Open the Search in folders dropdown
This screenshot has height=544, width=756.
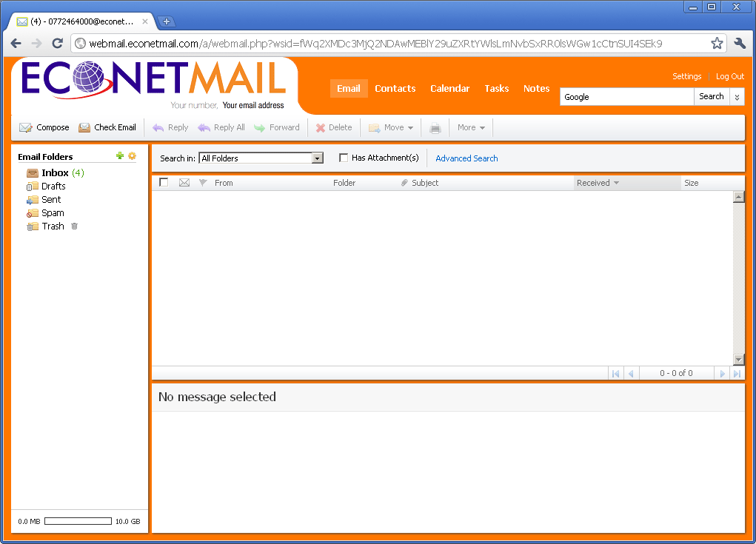pyautogui.click(x=318, y=158)
